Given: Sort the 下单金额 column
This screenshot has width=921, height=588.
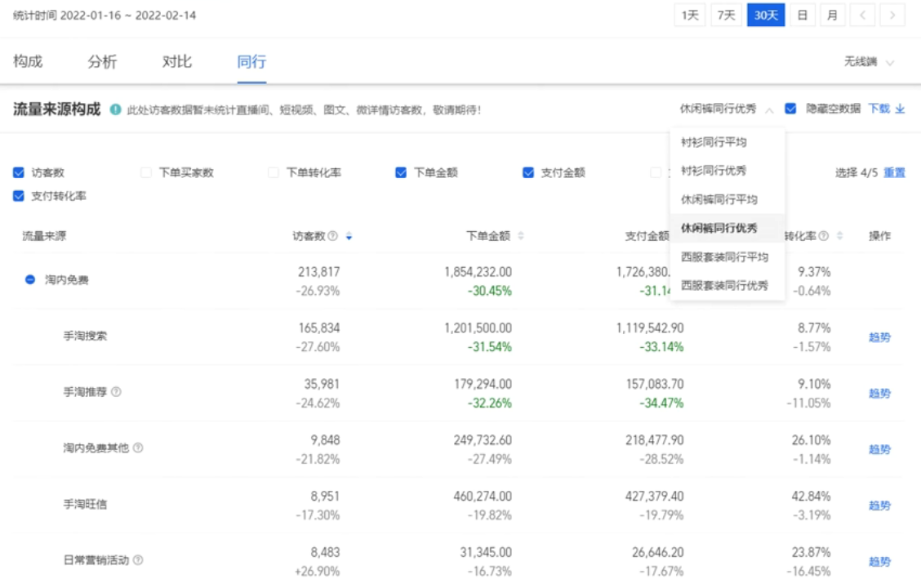Looking at the screenshot, I should pyautogui.click(x=521, y=236).
